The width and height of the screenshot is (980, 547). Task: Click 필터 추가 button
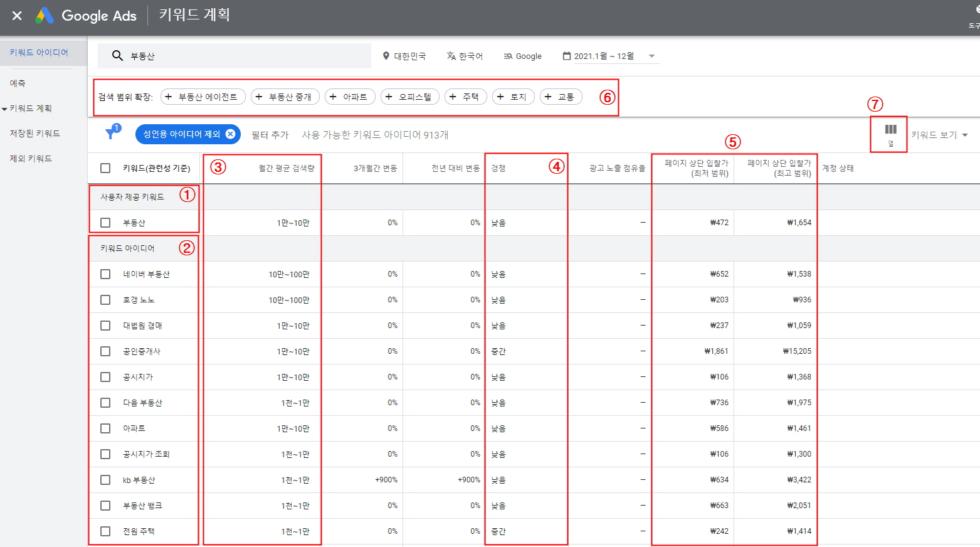[x=270, y=135]
